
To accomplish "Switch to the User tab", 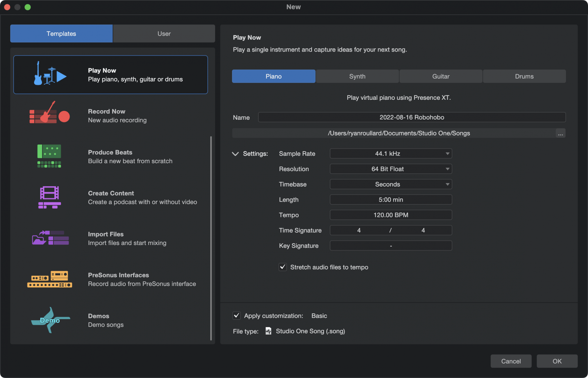I will [x=164, y=34].
